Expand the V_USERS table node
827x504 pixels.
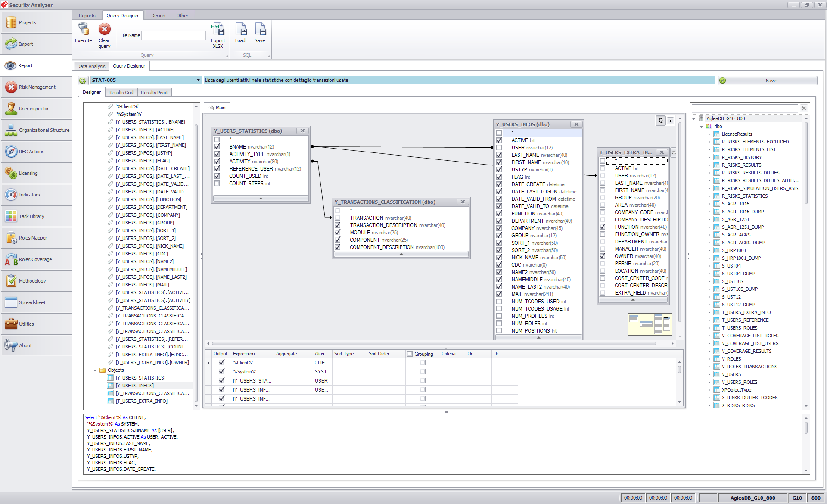(709, 375)
